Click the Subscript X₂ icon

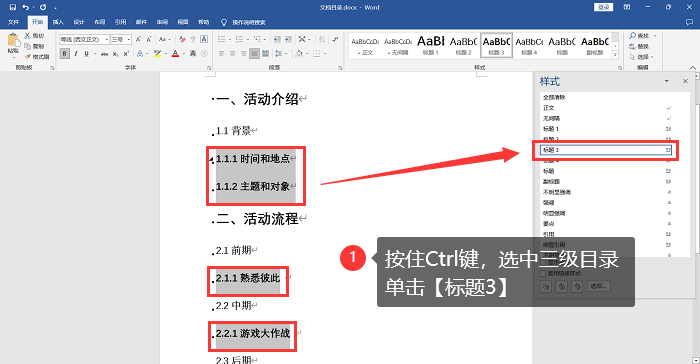pyautogui.click(x=116, y=54)
